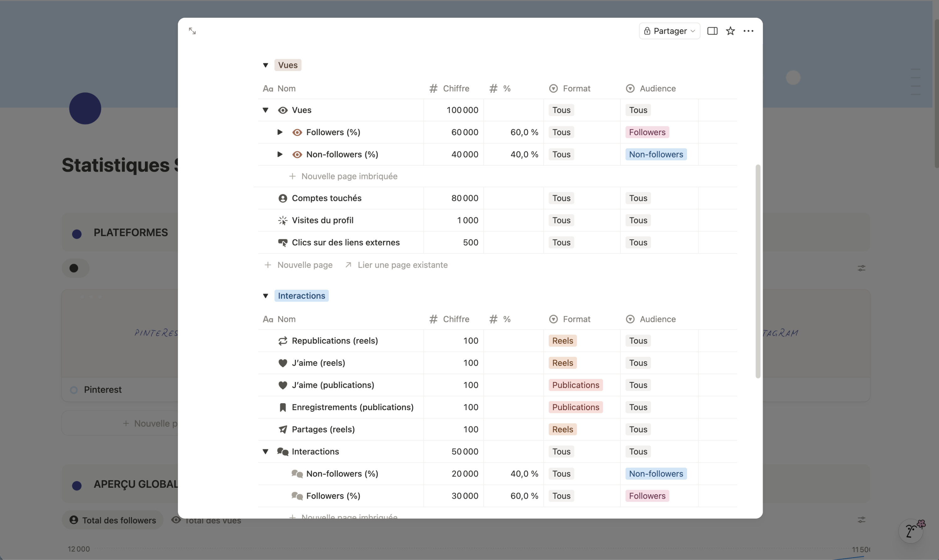
Task: Click Followers audience tag in Vues table
Action: coord(647,132)
